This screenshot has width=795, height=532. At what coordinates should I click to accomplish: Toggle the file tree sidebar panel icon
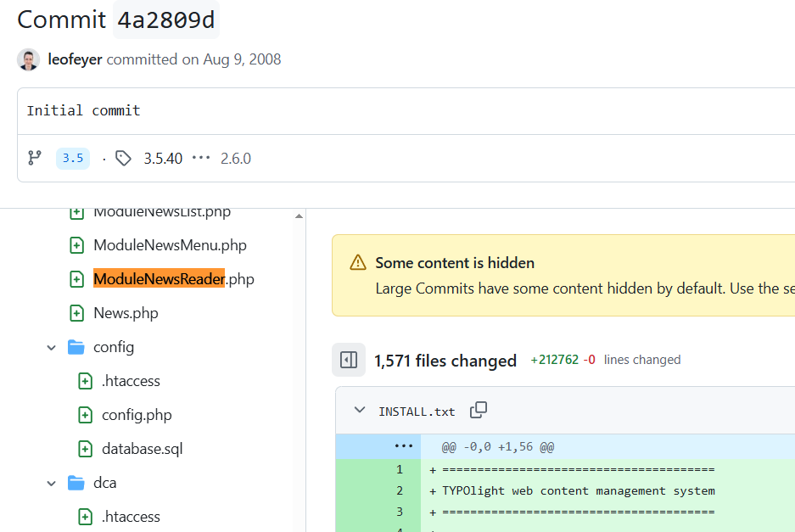pos(349,360)
